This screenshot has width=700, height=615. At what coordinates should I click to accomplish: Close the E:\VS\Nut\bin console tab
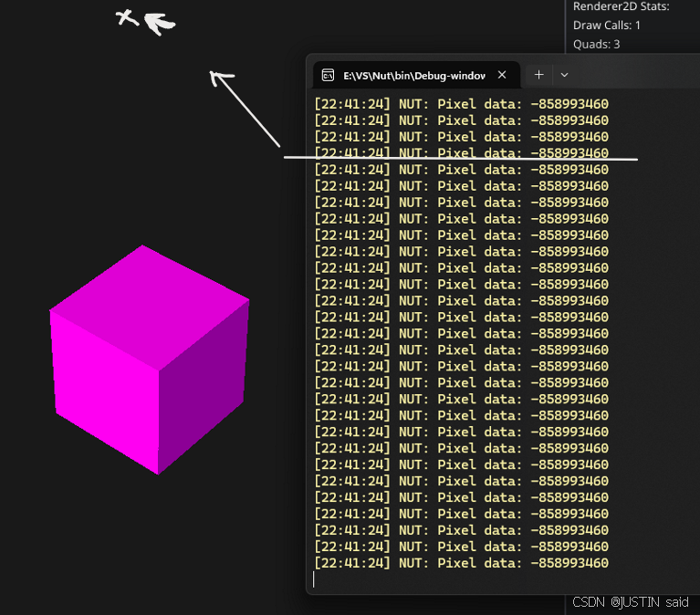(502, 75)
